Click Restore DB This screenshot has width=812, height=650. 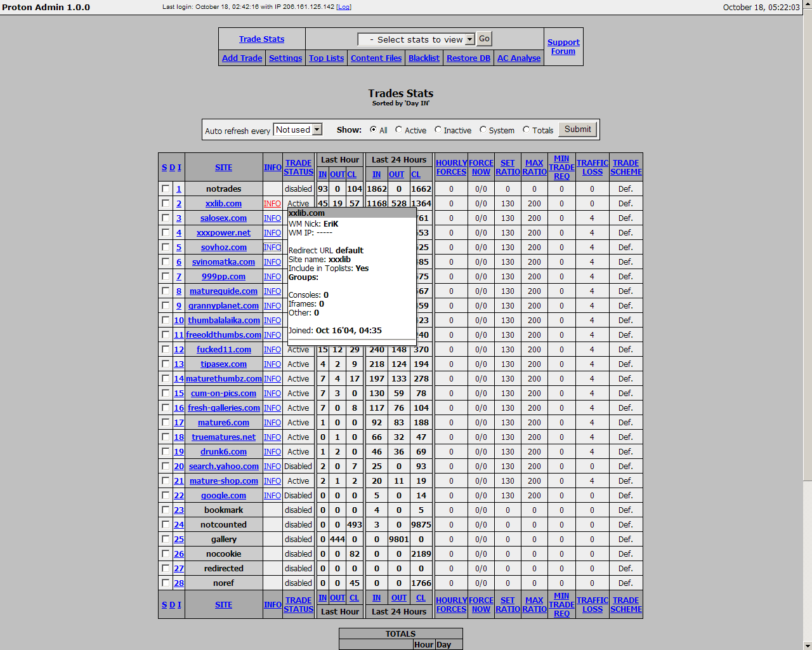(x=468, y=58)
